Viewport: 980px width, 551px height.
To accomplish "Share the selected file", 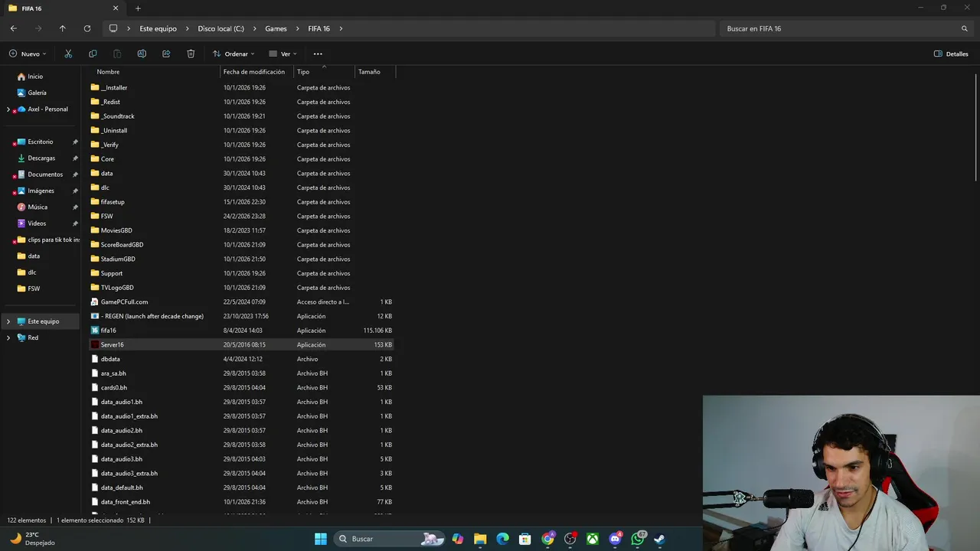I will tap(166, 54).
